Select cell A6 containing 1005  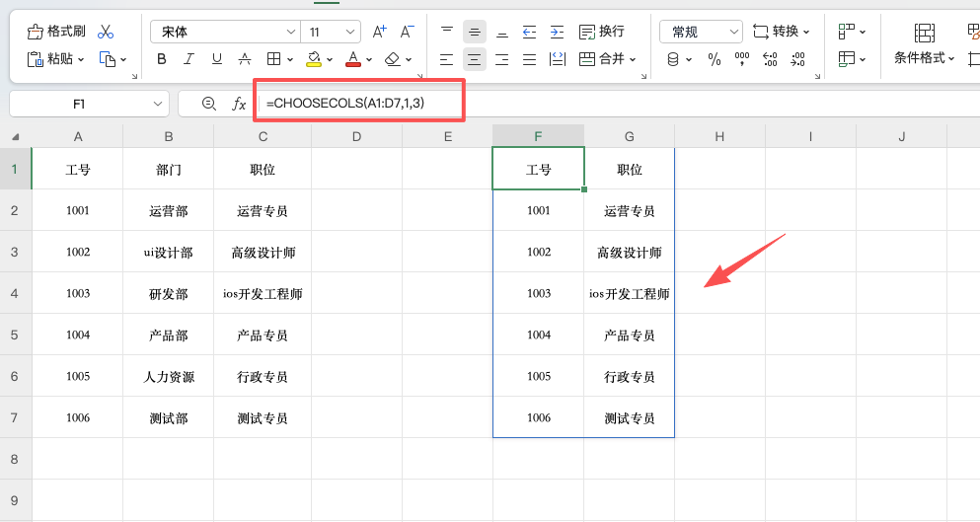point(78,376)
